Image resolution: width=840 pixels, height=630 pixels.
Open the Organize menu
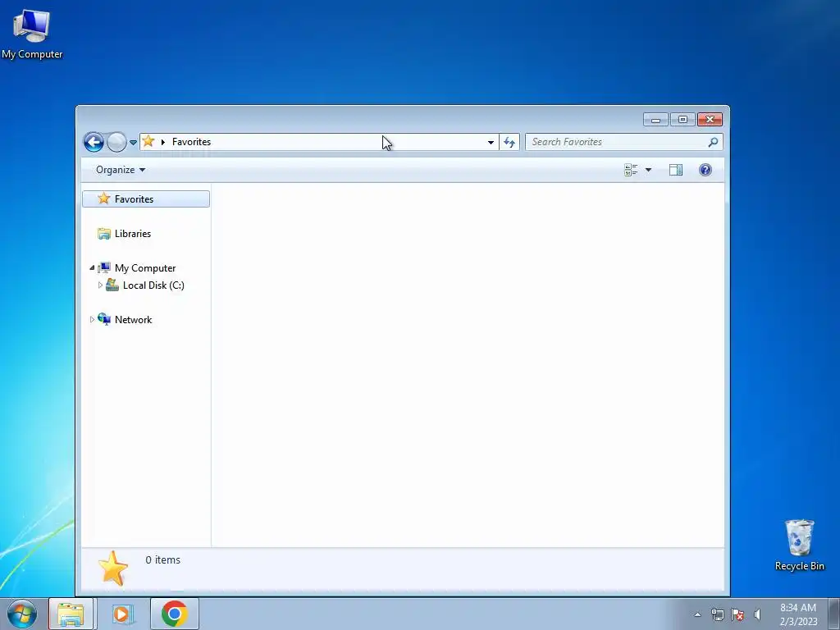120,170
